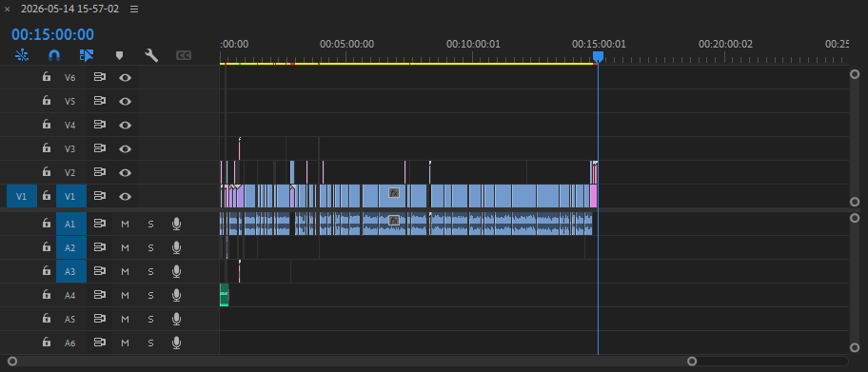Solo the A6 audio track
The width and height of the screenshot is (868, 372).
click(x=150, y=343)
